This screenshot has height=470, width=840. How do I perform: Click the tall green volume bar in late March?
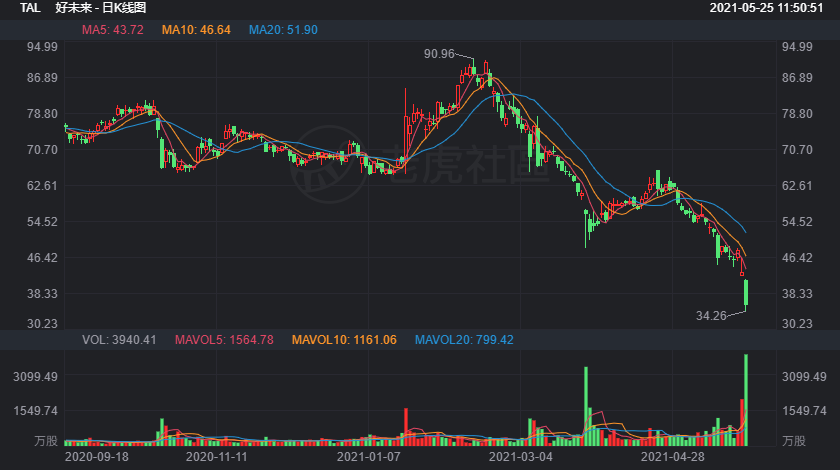click(x=586, y=406)
